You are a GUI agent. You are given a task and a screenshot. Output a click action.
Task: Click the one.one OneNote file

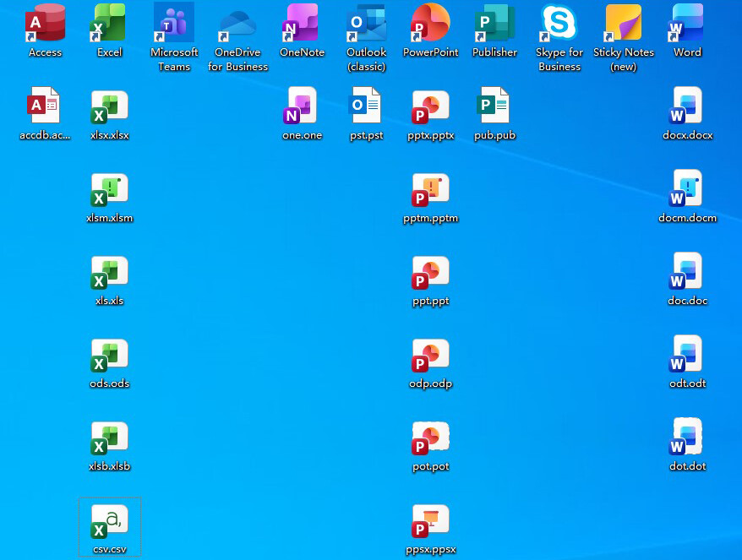(302, 106)
